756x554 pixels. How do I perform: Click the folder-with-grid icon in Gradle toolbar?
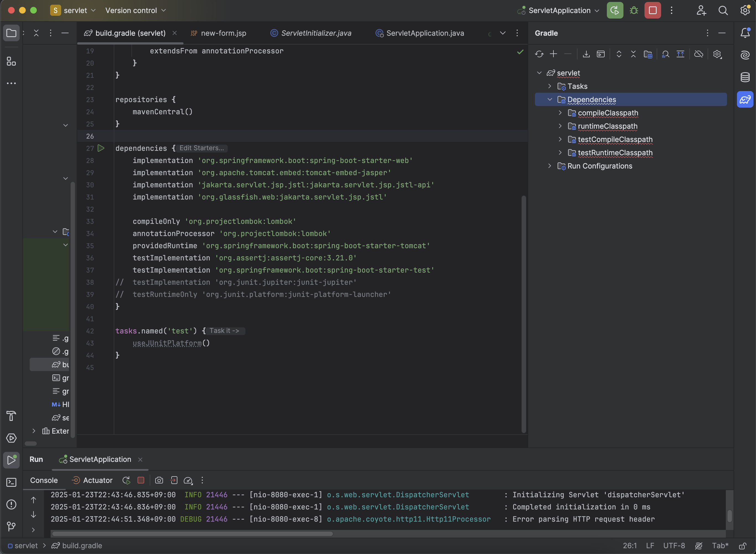pyautogui.click(x=648, y=54)
